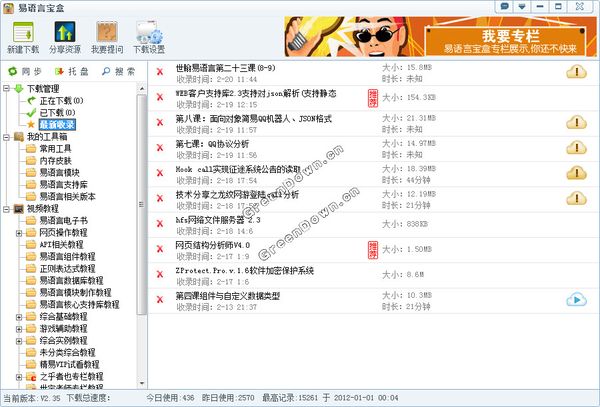Delete 世翰易语言第二十三课 entry with red X
This screenshot has height=407, width=600.
(x=160, y=72)
